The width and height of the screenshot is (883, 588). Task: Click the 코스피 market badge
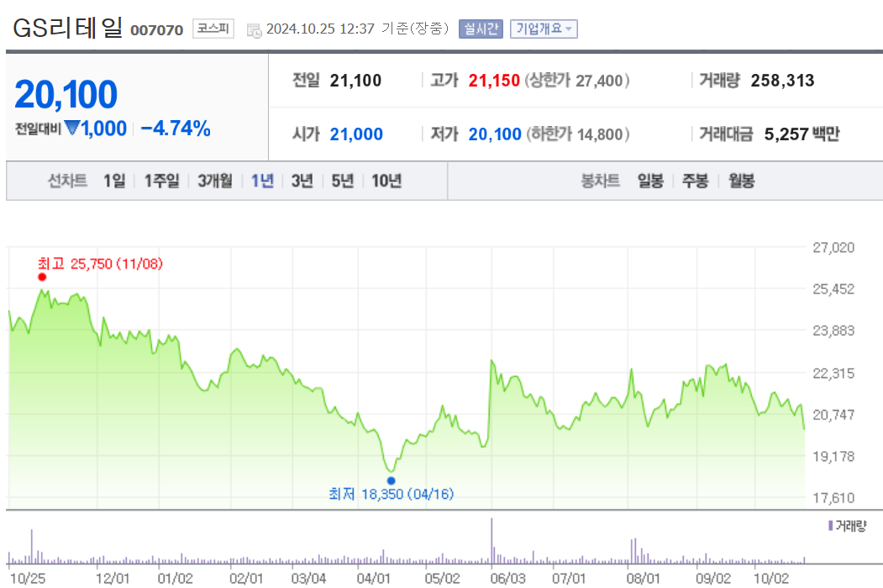213,29
